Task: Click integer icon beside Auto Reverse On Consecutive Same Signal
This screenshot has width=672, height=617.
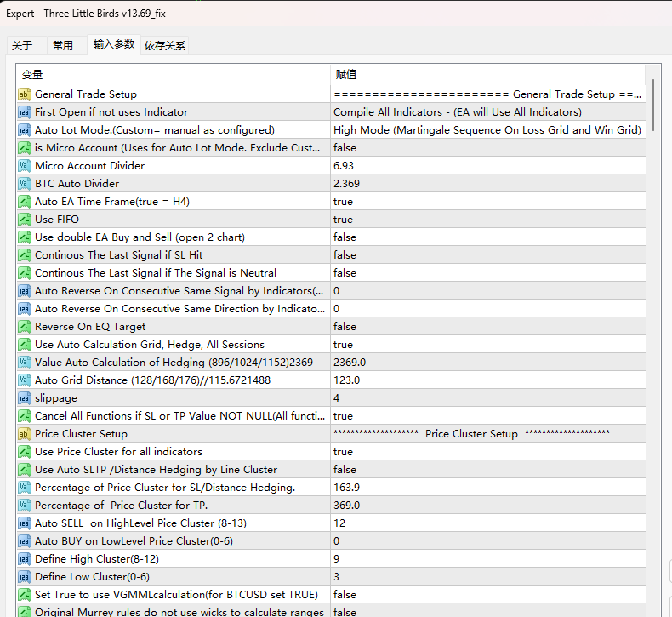Action: point(25,291)
